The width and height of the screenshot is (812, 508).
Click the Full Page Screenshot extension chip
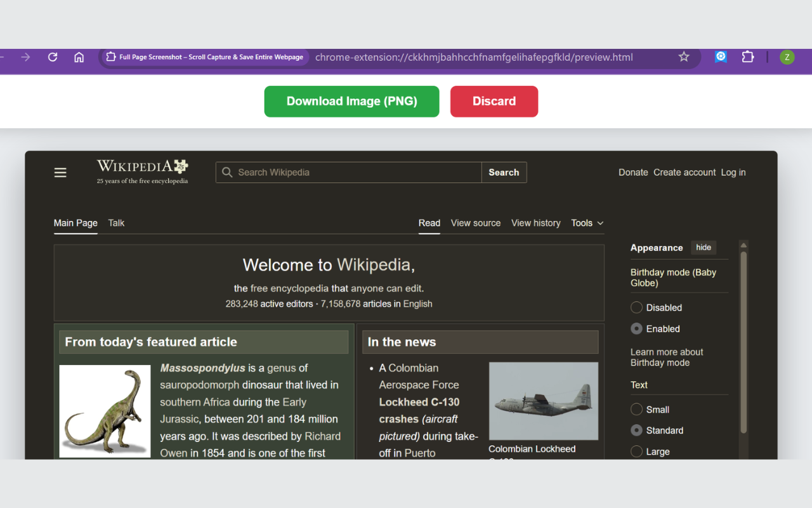pos(205,57)
